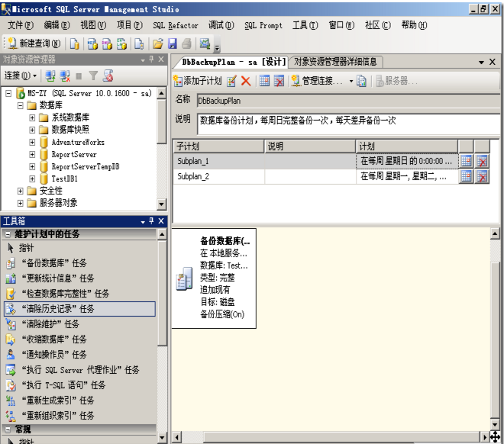
Task: Collapse 数据库 folder node
Action: point(21,105)
